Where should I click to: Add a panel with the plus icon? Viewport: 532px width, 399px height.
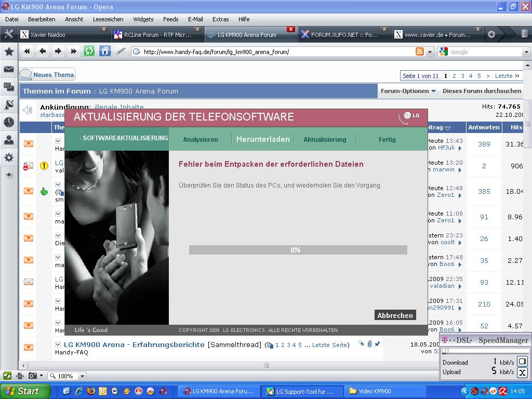click(x=9, y=175)
